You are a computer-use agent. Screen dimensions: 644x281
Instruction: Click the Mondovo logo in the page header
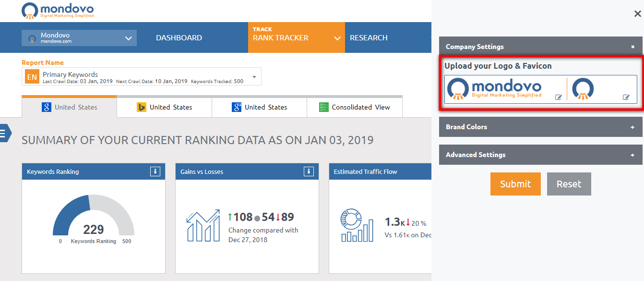click(x=58, y=11)
